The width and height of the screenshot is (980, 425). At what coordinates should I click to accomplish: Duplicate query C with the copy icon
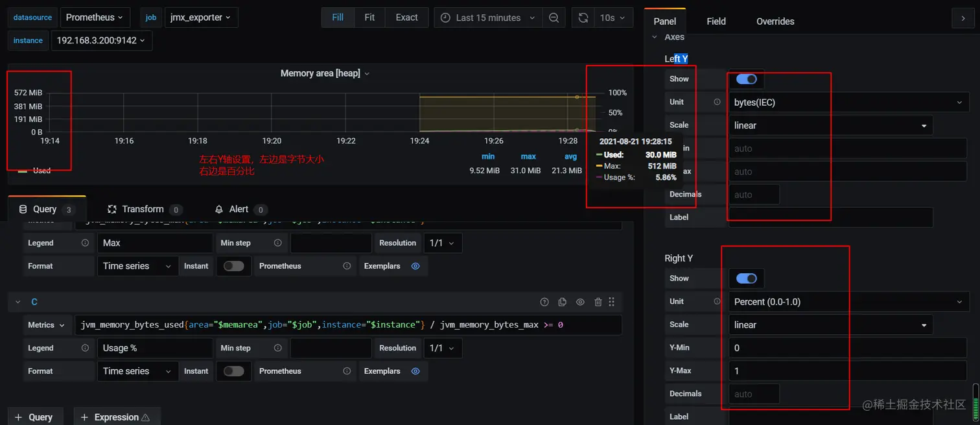(563, 302)
